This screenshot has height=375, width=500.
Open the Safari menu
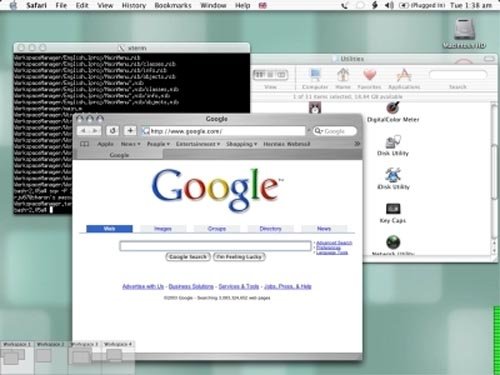pyautogui.click(x=37, y=5)
